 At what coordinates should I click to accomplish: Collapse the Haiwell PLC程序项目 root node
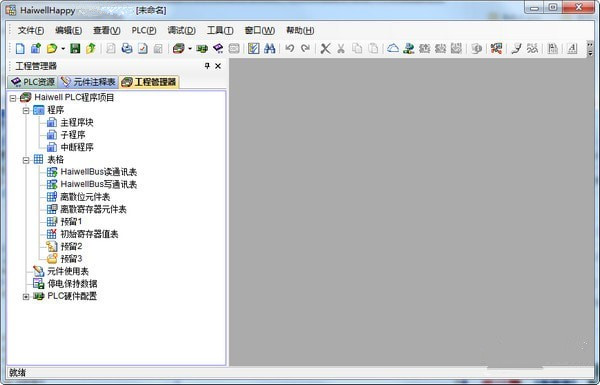pyautogui.click(x=13, y=98)
